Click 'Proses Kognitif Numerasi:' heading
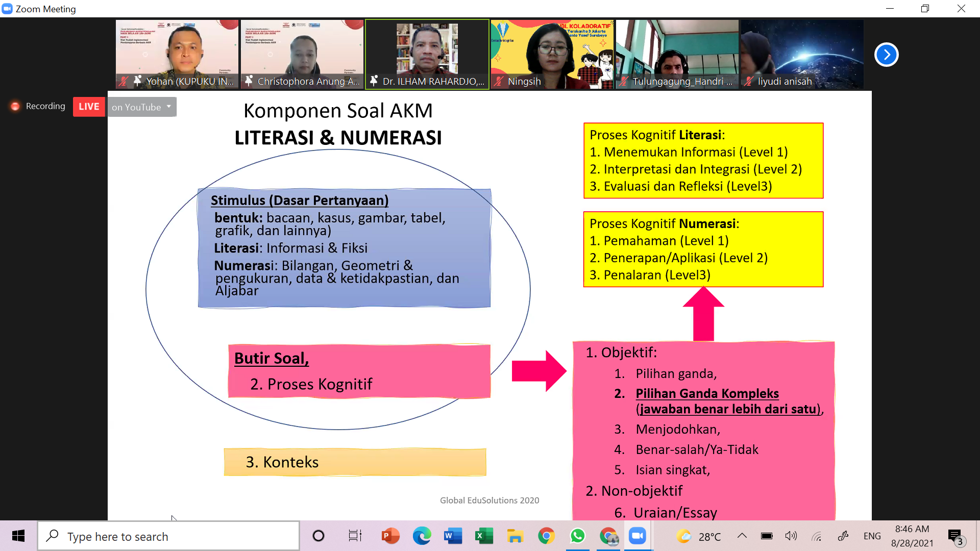The width and height of the screenshot is (980, 551). click(x=665, y=223)
